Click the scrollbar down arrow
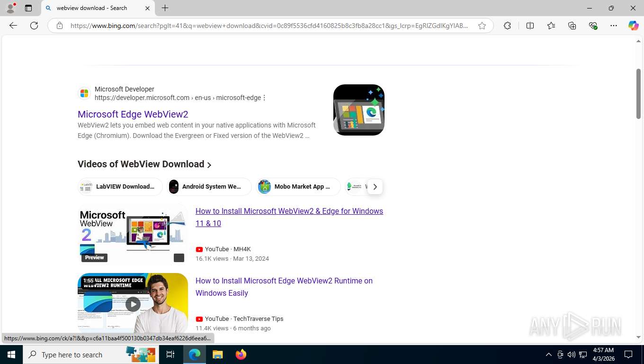644x364 pixels. coord(638,337)
